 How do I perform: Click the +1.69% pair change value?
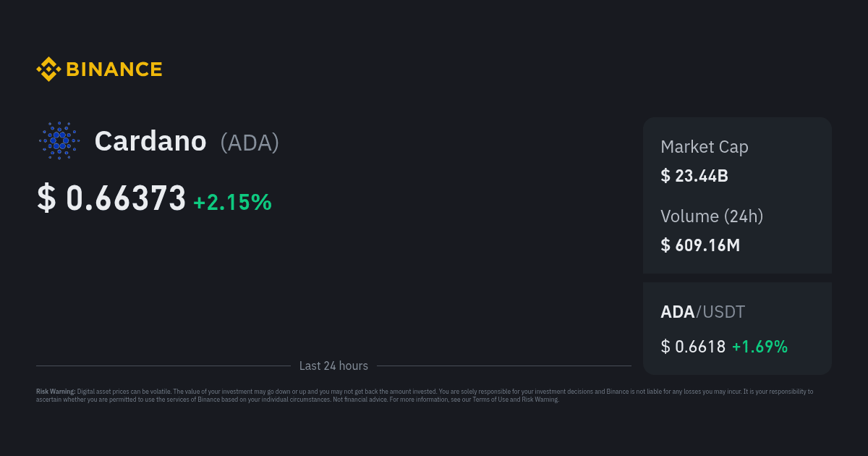pyautogui.click(x=759, y=347)
